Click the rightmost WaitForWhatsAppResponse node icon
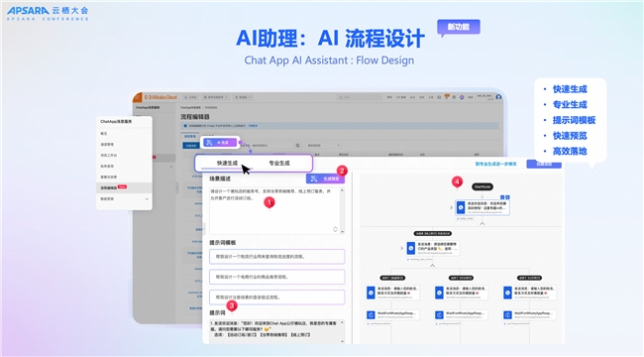Viewport: 644px width, 357px height. pos(507,315)
